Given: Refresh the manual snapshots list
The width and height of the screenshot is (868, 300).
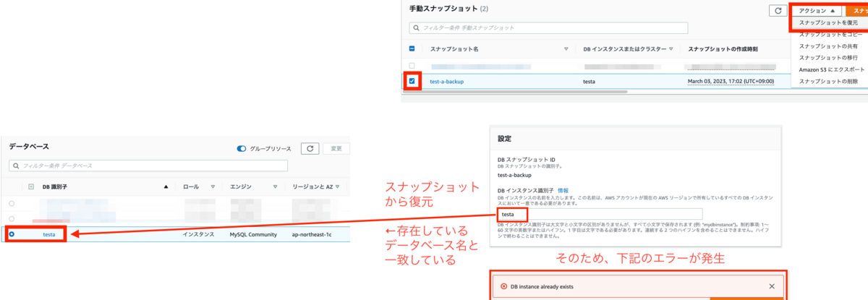Looking at the screenshot, I should click(x=778, y=11).
